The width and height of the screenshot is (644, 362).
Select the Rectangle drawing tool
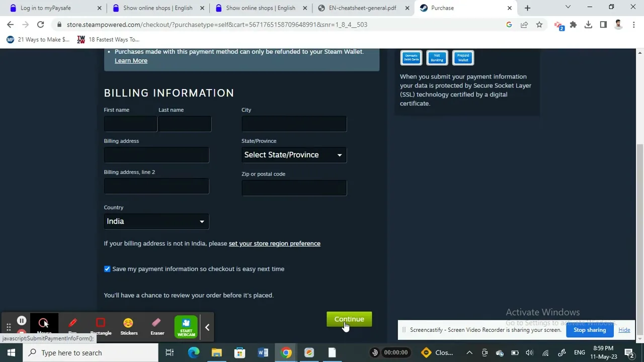[x=101, y=325]
